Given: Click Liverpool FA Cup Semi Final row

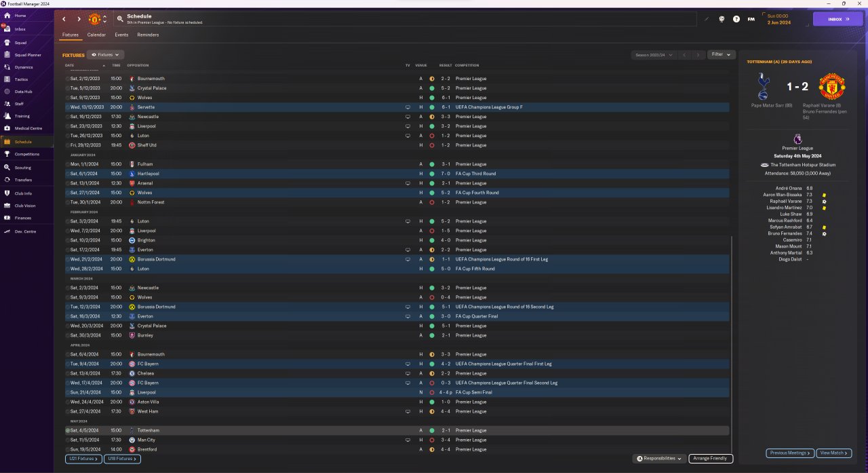Looking at the screenshot, I should click(397, 392).
